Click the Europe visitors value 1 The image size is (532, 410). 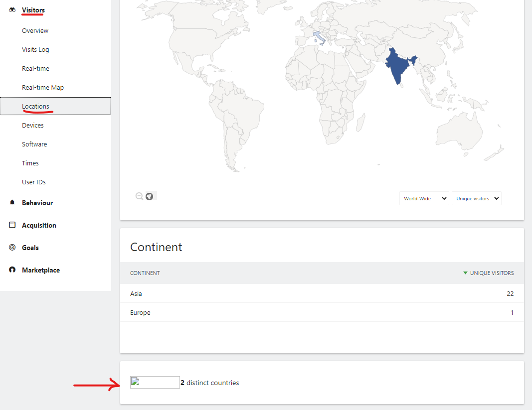pos(512,312)
